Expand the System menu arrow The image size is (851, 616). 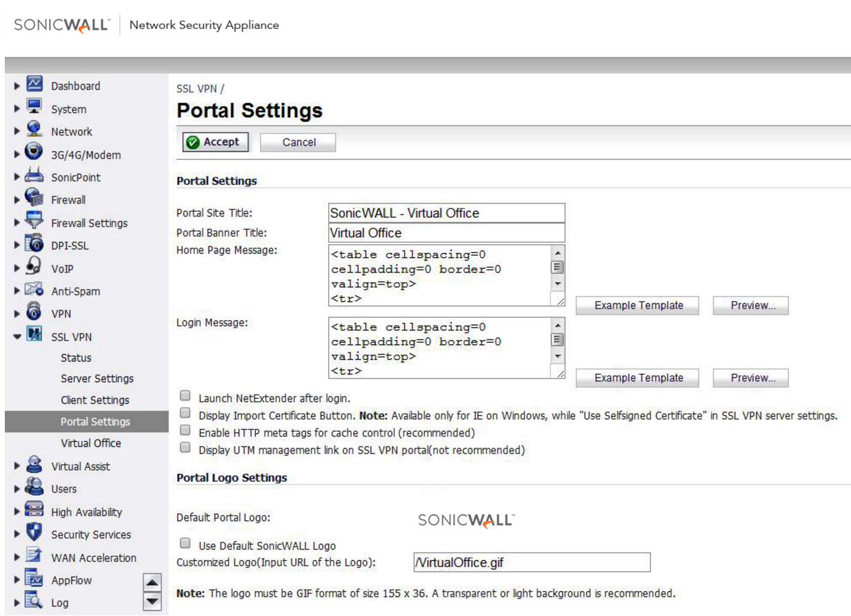coord(17,109)
